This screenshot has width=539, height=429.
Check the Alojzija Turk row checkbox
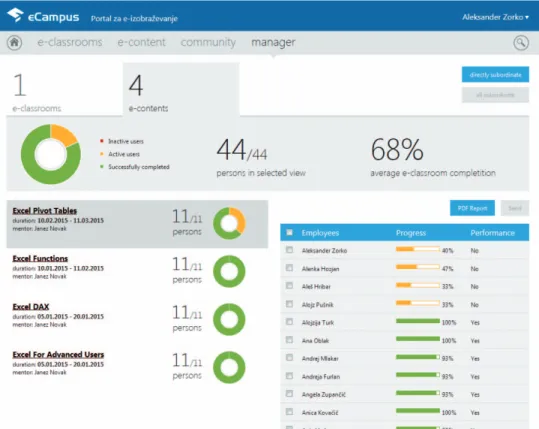pyautogui.click(x=289, y=322)
